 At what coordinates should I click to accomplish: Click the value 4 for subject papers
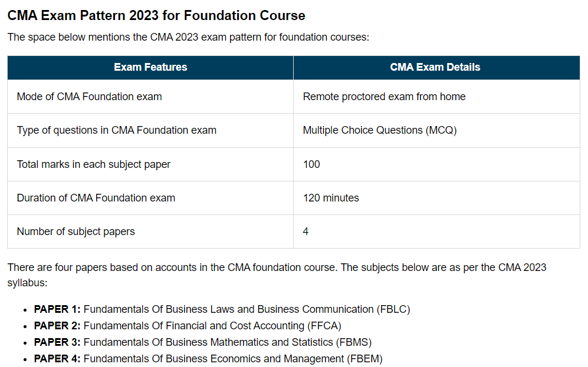[x=306, y=232]
